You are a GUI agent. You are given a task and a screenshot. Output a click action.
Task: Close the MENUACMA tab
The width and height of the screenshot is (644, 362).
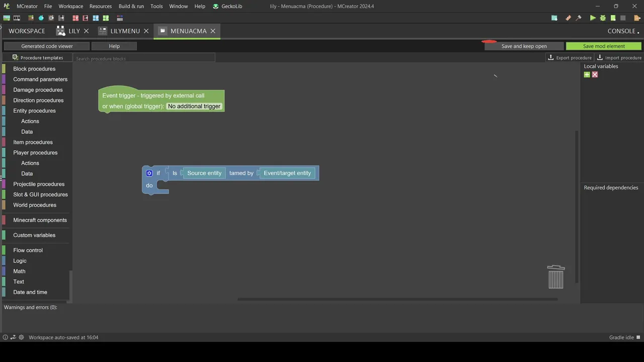pos(213,31)
